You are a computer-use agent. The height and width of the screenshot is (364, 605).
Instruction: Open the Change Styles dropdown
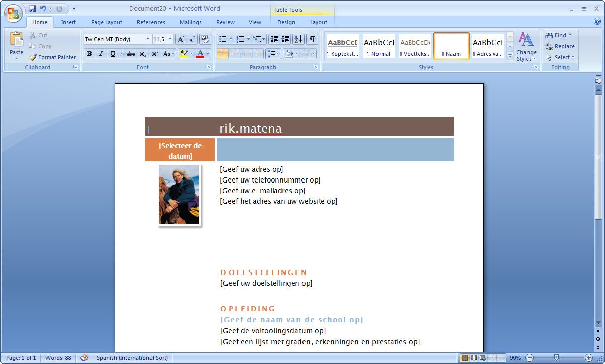tap(526, 46)
